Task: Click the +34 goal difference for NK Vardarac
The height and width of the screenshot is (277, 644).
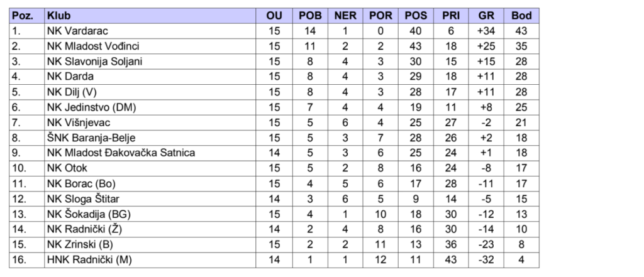Action: [x=486, y=31]
